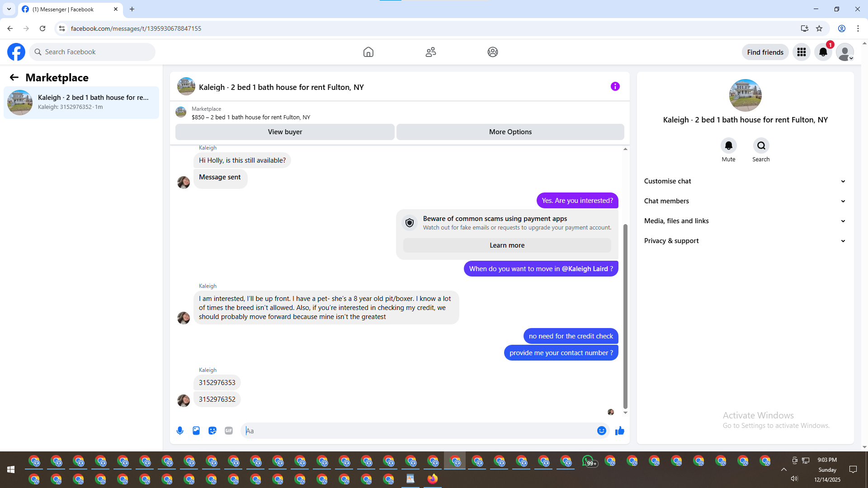Open conversation information purple icon
Viewport: 868px width, 488px height.
coord(615,86)
